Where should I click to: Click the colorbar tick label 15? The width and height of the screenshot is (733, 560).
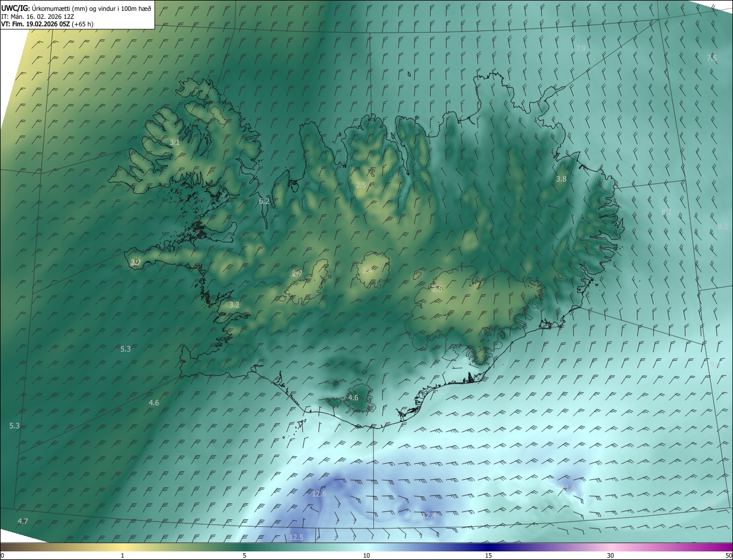(488, 556)
